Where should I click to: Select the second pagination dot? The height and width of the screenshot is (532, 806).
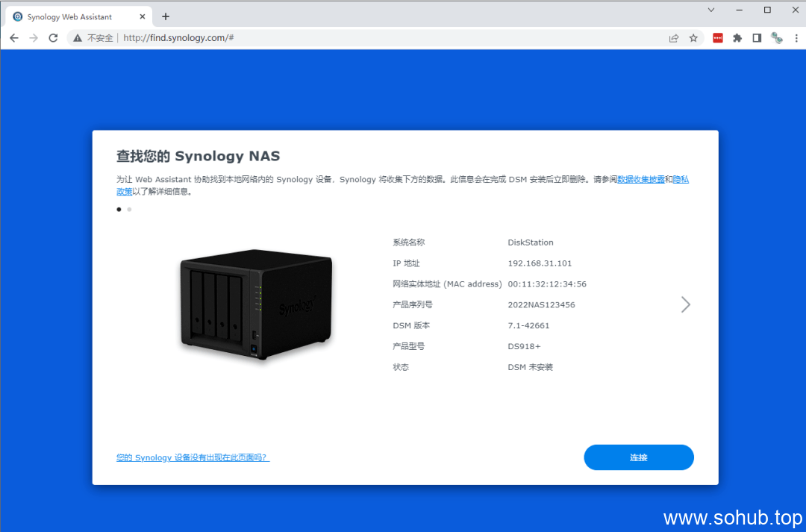128,210
